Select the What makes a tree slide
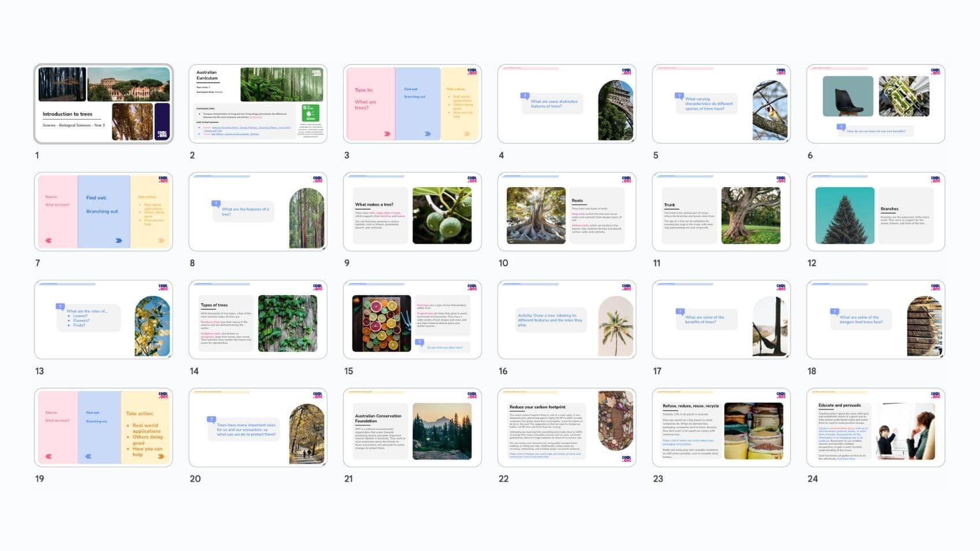This screenshot has height=551, width=980. [x=412, y=212]
